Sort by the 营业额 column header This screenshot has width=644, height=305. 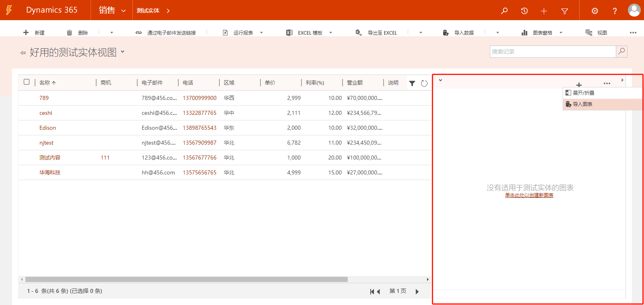click(x=355, y=83)
